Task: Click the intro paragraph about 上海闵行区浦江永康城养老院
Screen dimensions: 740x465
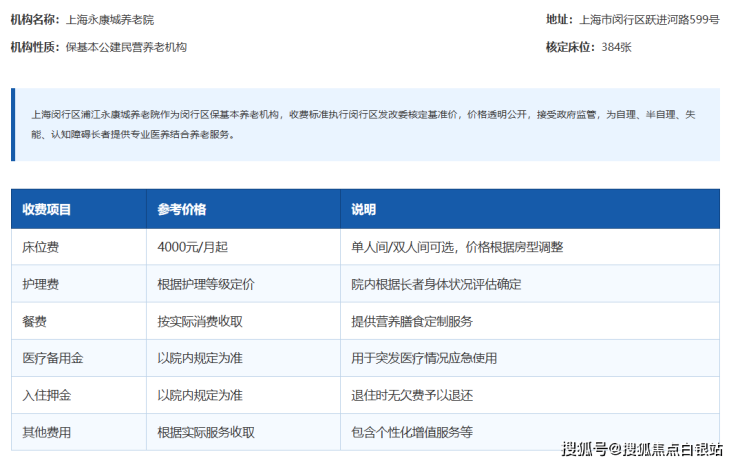Action: 363,125
